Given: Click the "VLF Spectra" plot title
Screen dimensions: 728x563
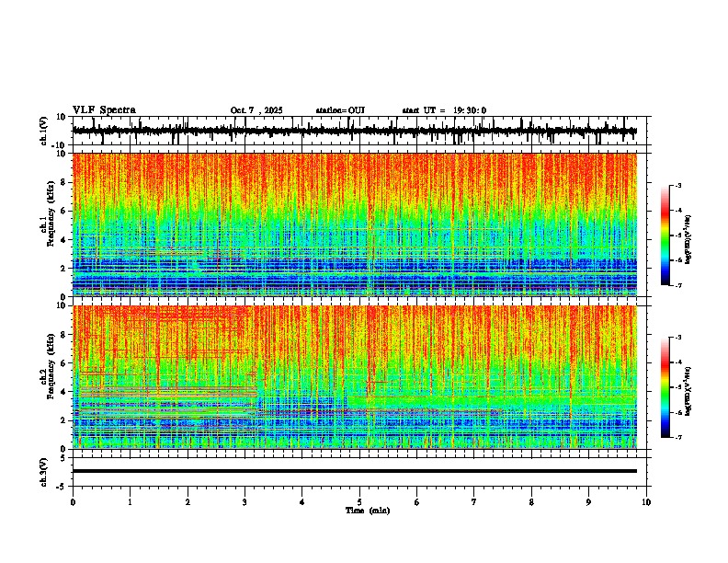Looking at the screenshot, I should tap(104, 110).
